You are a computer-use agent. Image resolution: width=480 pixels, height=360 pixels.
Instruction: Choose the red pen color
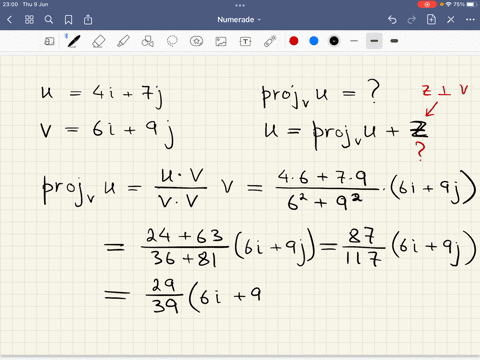click(x=294, y=41)
